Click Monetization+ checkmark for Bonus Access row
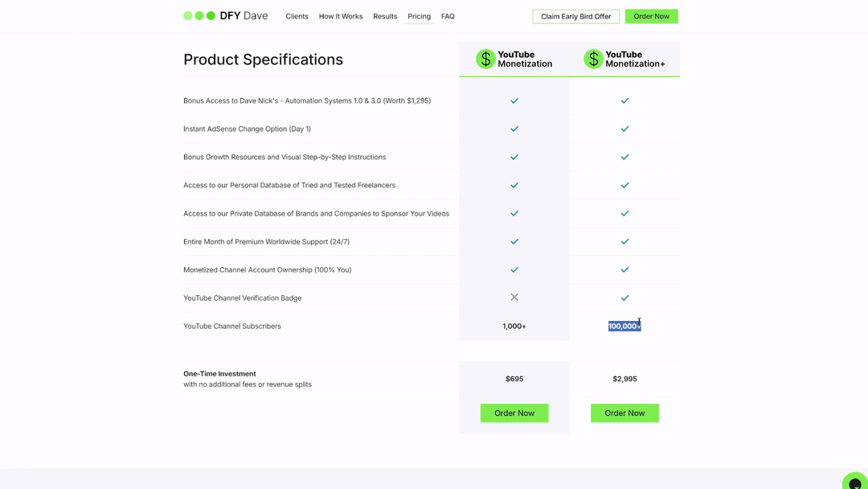The width and height of the screenshot is (868, 489). coord(624,101)
